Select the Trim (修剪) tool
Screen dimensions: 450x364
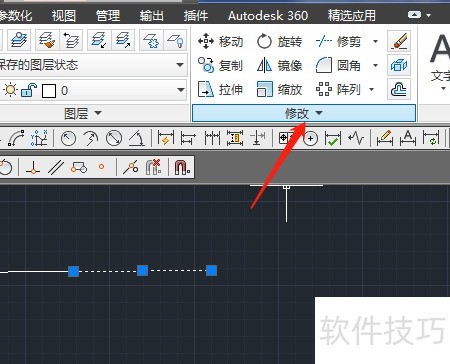pyautogui.click(x=338, y=41)
